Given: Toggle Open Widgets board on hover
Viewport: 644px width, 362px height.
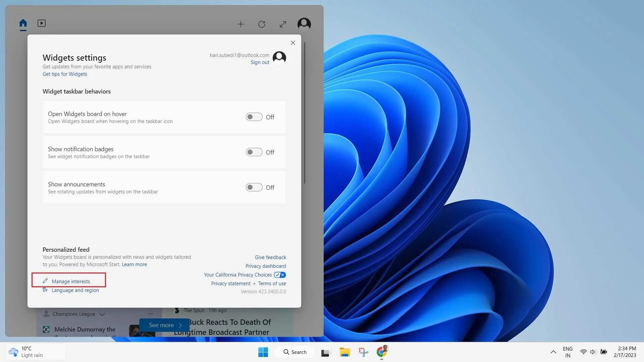Looking at the screenshot, I should [x=254, y=117].
